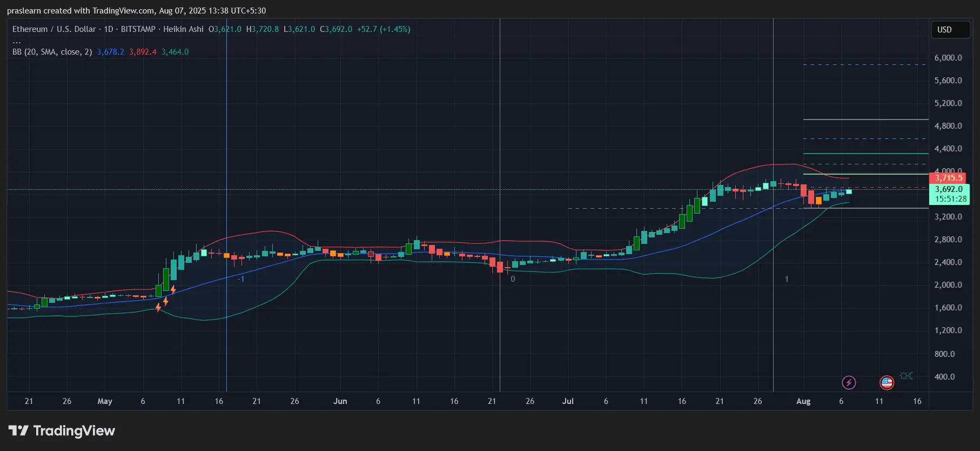Click the 2,800.0 price axis label
The width and height of the screenshot is (980, 451).
pyautogui.click(x=948, y=240)
